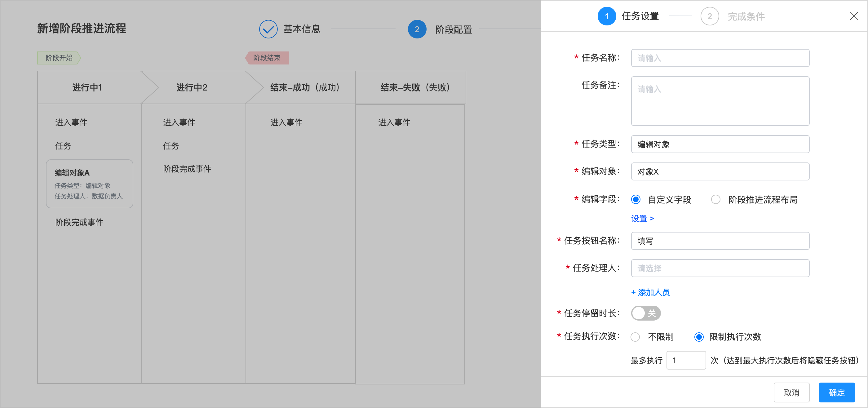This screenshot has width=868, height=408.
Task: Click the 阶段结束 red tag
Action: (x=267, y=58)
